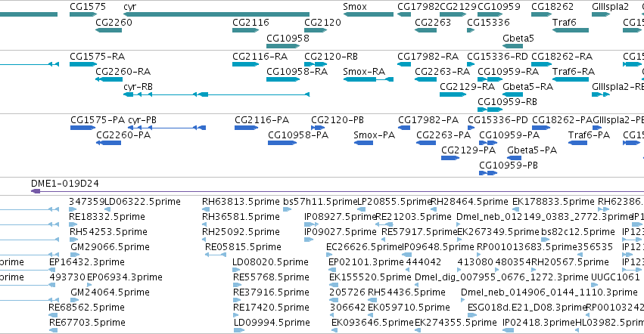The width and height of the screenshot is (644, 334).
Task: Click the CG15336 gene feature
Action: [x=471, y=30]
